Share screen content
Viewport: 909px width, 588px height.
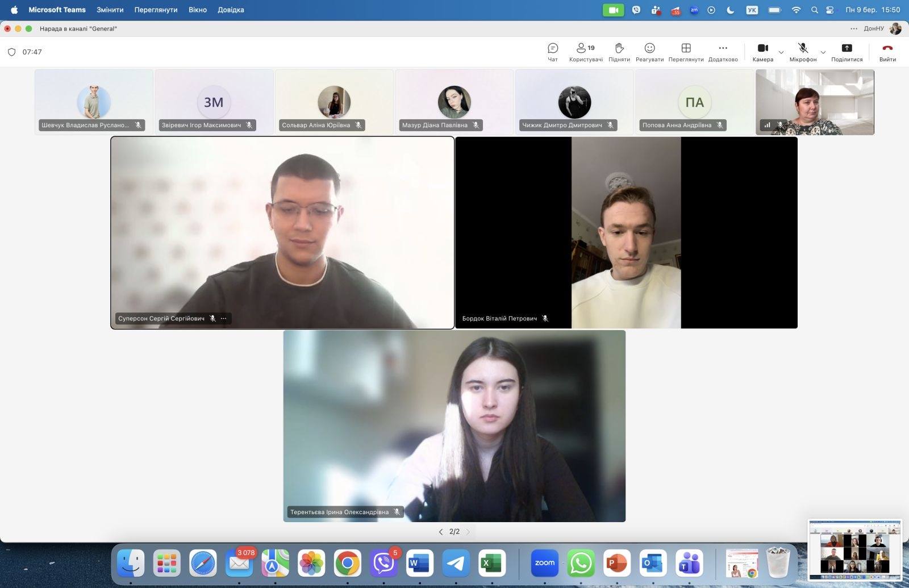847,52
